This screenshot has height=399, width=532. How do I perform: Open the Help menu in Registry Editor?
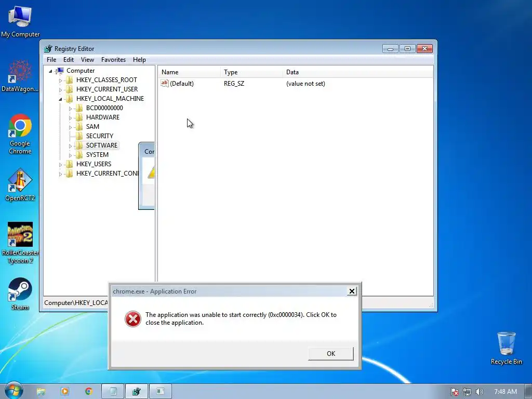tap(139, 60)
